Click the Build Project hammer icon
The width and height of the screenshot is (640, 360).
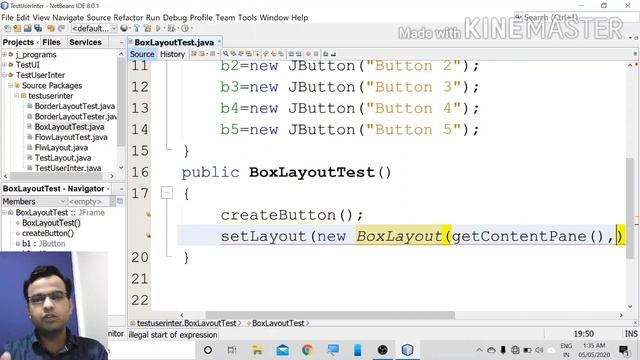136,28
